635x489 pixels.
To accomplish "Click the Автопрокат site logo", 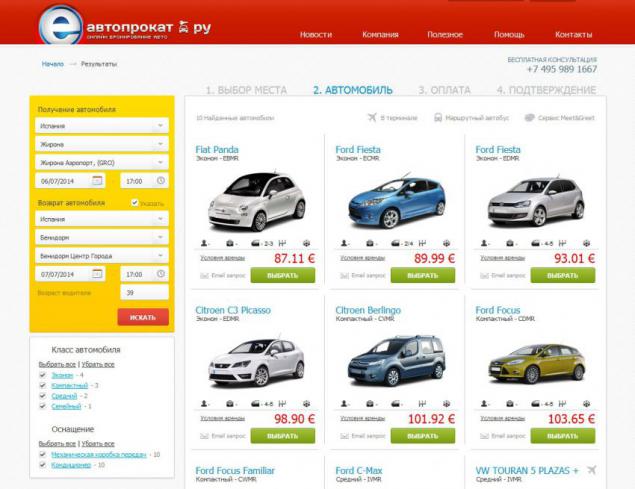I will 125,25.
